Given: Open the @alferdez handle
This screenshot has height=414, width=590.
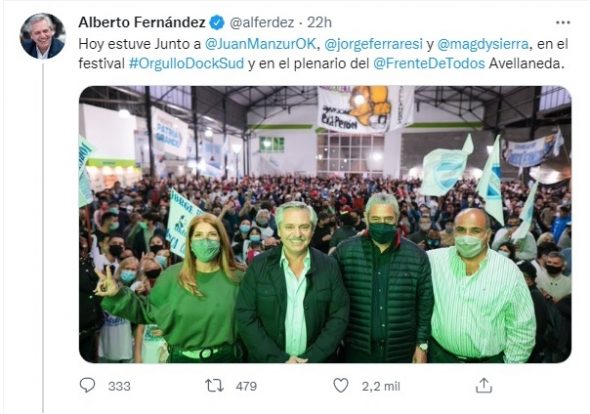Looking at the screenshot, I should (262, 23).
